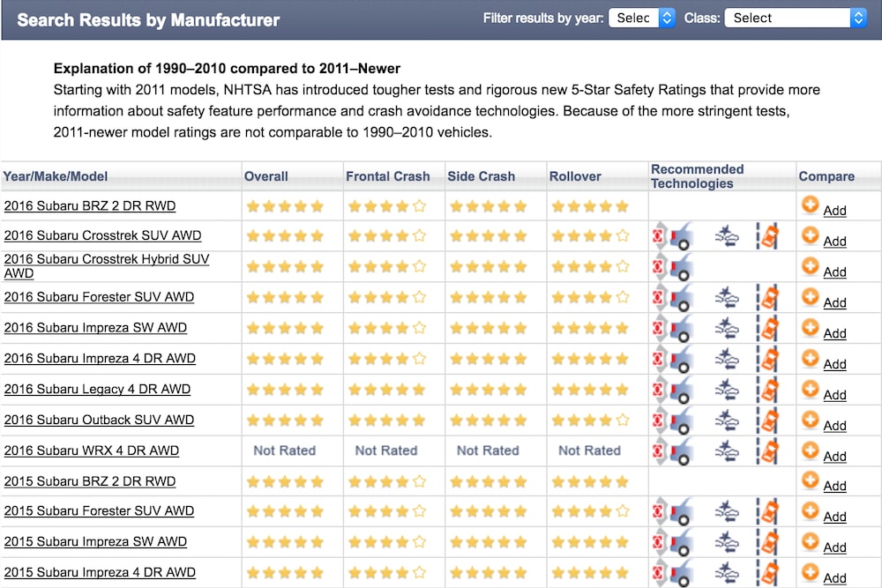Click the rearview camera icon for 2015 Forester

pyautogui.click(x=672, y=511)
